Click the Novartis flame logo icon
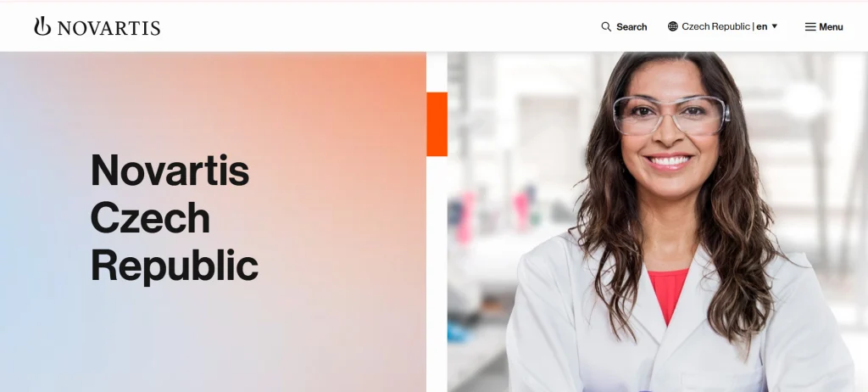The width and height of the screenshot is (868, 392). [x=42, y=26]
